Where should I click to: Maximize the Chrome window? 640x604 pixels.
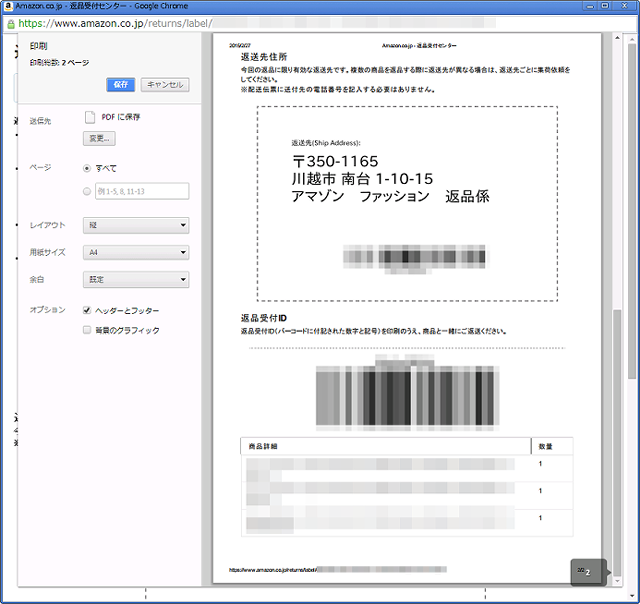click(605, 6)
